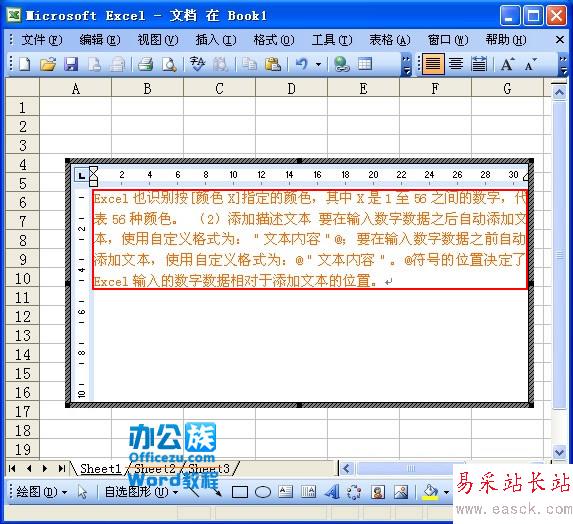
Task: Insert a horizontal text box
Action: (x=285, y=492)
